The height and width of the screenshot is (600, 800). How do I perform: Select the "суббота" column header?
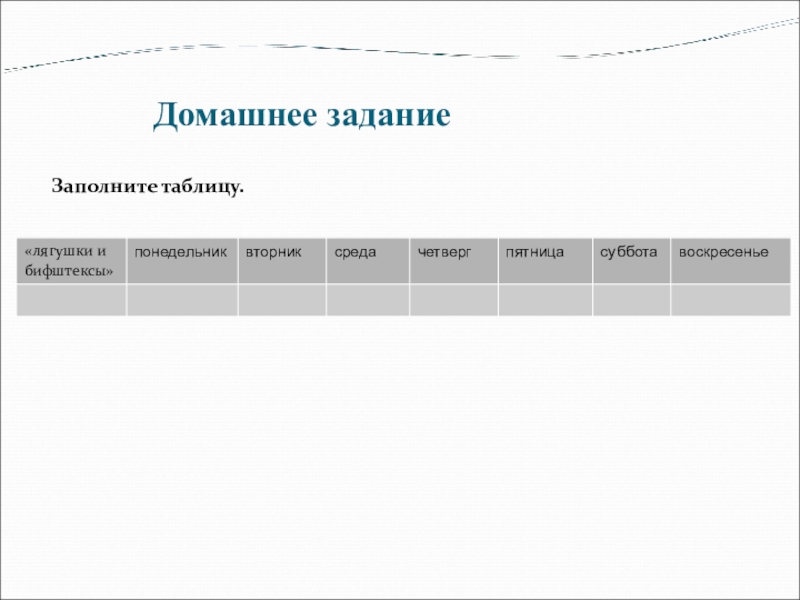[x=632, y=261]
